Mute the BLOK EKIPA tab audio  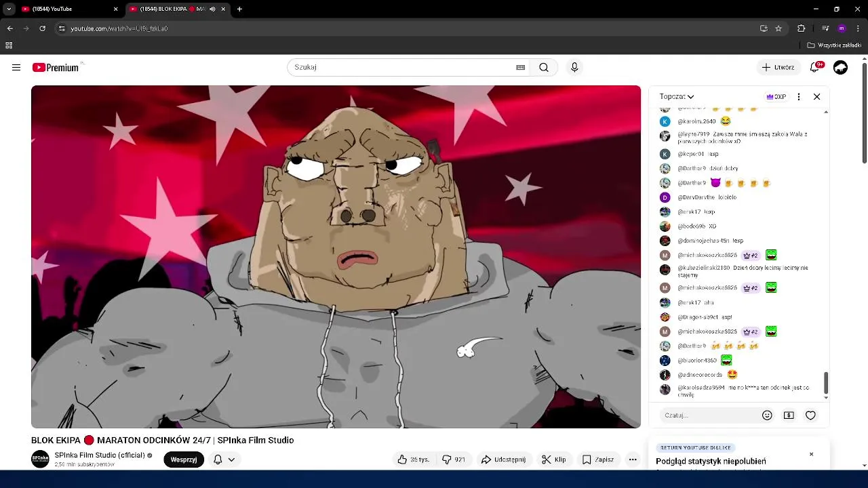click(212, 9)
